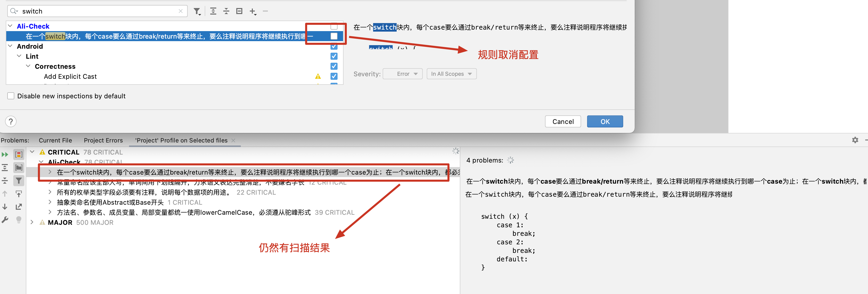Disable the Add Explicit Cast inspection

pos(334,76)
